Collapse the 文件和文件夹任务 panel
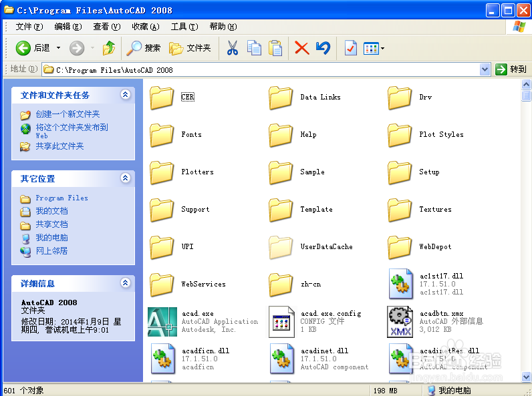The image size is (532, 396). tap(126, 95)
